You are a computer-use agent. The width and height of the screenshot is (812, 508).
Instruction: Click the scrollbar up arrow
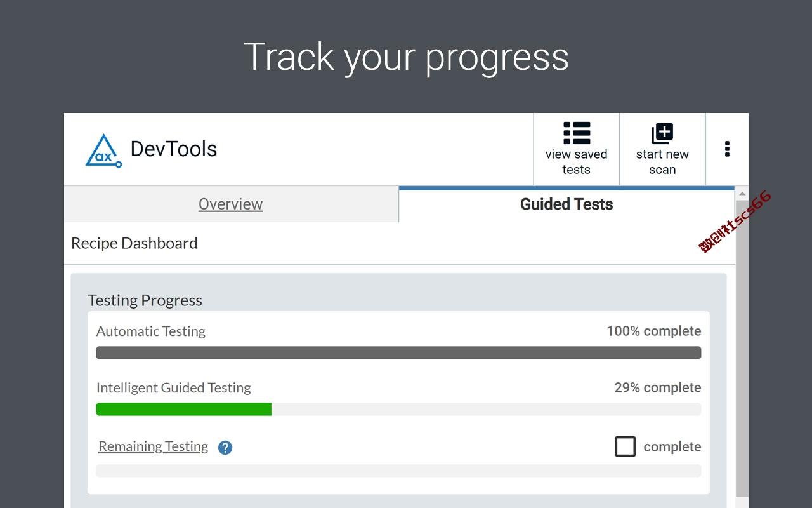742,194
